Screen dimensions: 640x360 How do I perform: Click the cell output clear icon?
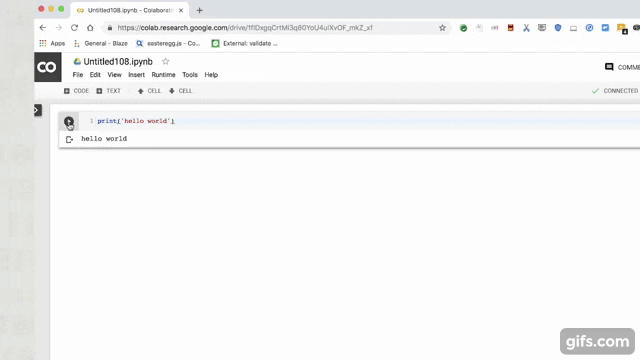pos(69,140)
